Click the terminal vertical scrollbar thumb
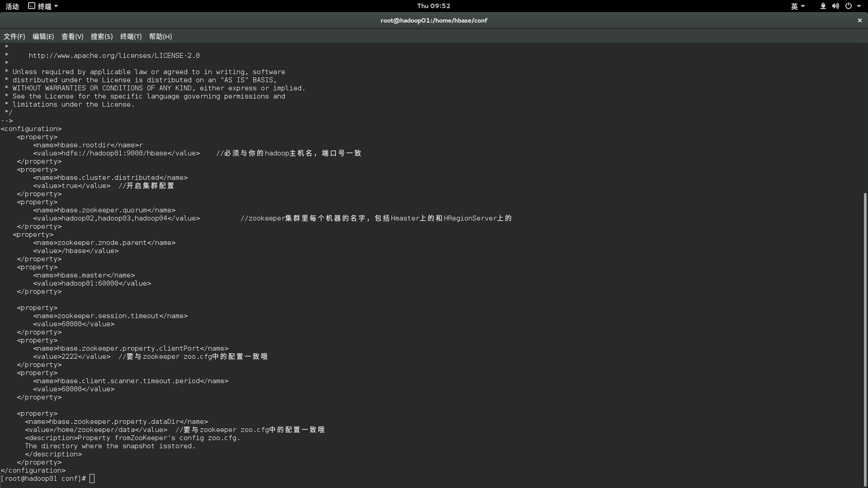This screenshot has height=488, width=868. 865,339
